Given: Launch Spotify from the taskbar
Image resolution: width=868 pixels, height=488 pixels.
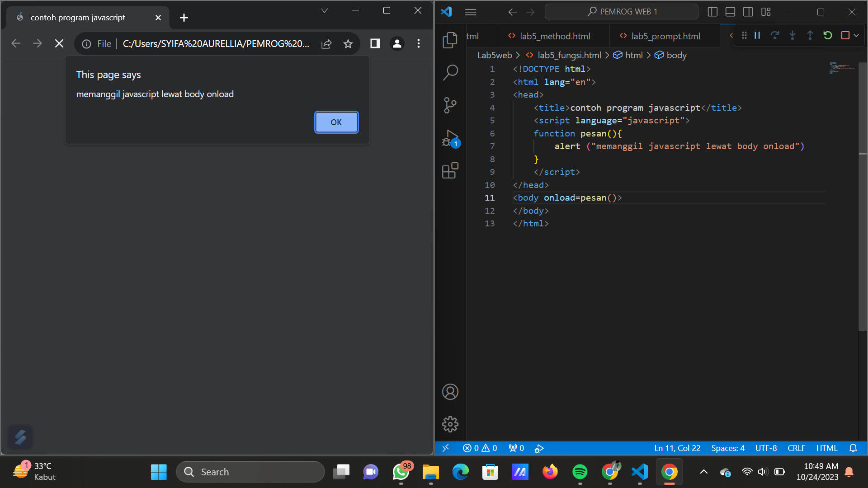Looking at the screenshot, I should [580, 471].
